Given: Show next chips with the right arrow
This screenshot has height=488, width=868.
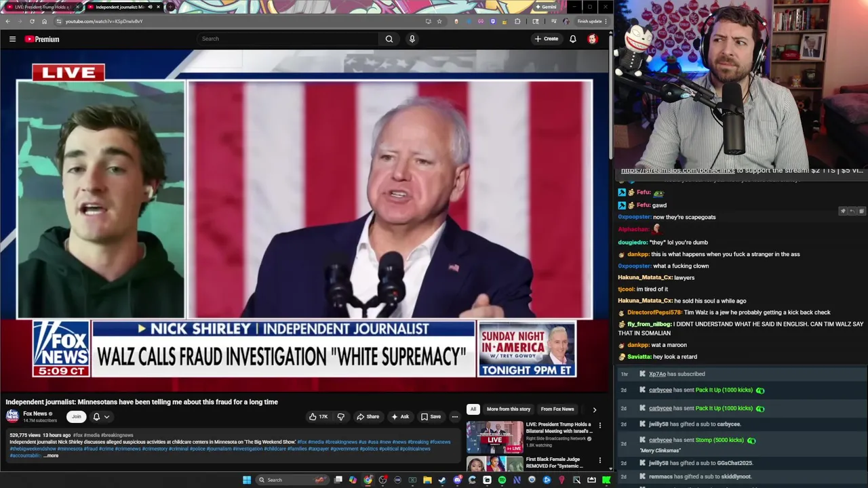Looking at the screenshot, I should (595, 409).
